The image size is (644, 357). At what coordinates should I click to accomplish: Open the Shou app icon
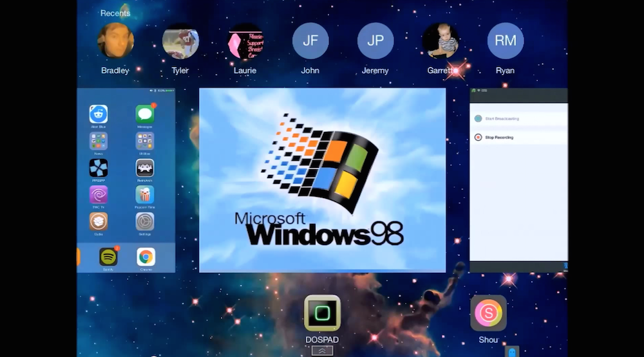pos(488,313)
